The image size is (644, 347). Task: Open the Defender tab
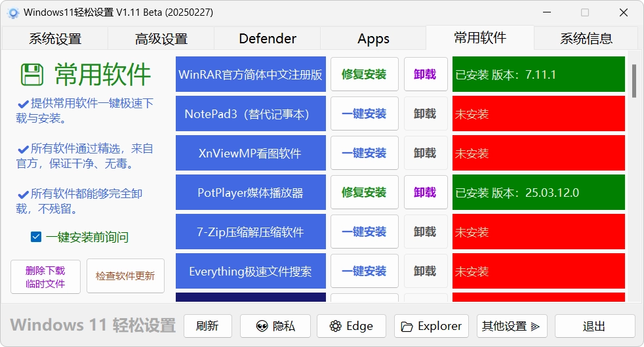(268, 39)
